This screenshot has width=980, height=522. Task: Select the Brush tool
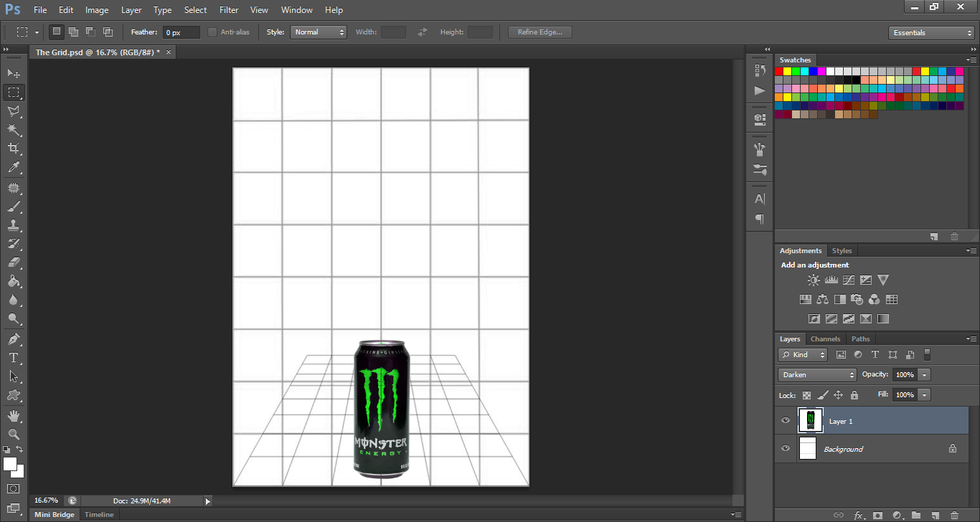coord(14,207)
